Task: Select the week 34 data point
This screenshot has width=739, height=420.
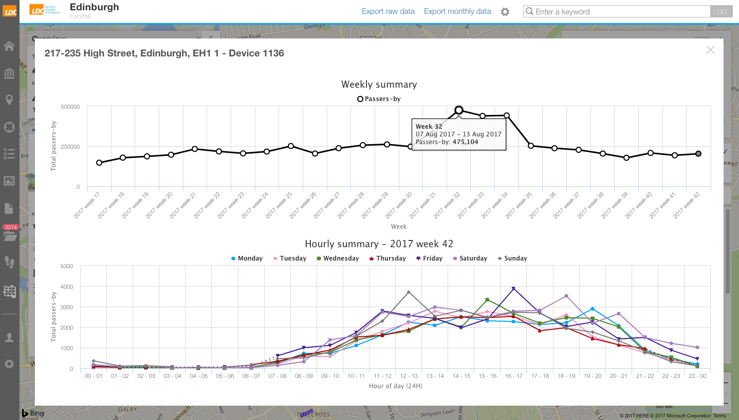Action: click(x=507, y=115)
